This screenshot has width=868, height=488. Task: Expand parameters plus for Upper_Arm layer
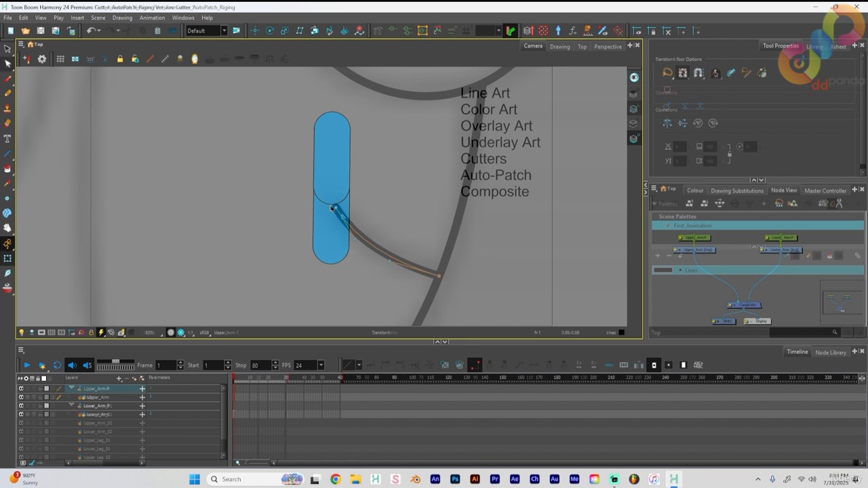pyautogui.click(x=142, y=397)
